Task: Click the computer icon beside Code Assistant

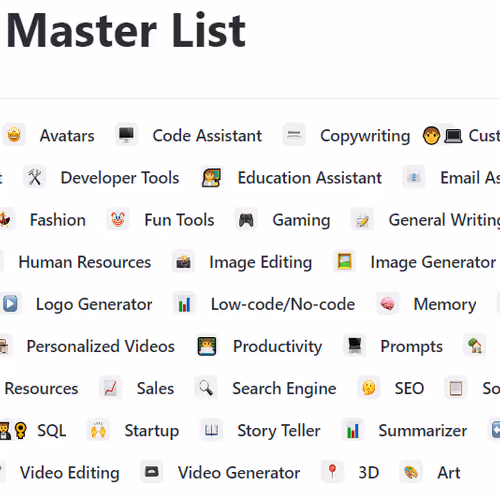Action: coord(126,135)
